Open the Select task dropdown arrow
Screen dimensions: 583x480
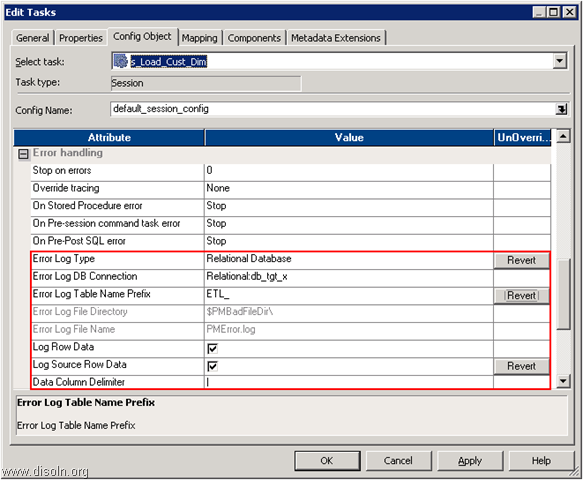pos(560,61)
